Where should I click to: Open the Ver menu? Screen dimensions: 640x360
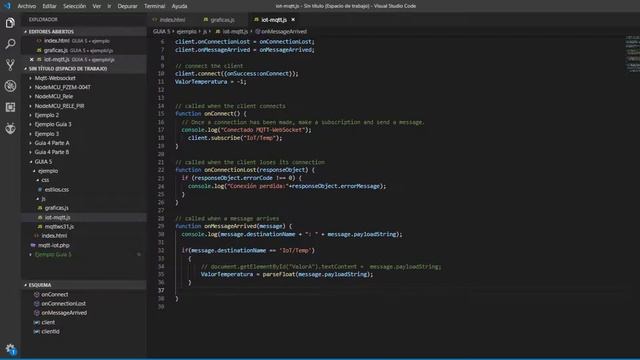click(97, 6)
